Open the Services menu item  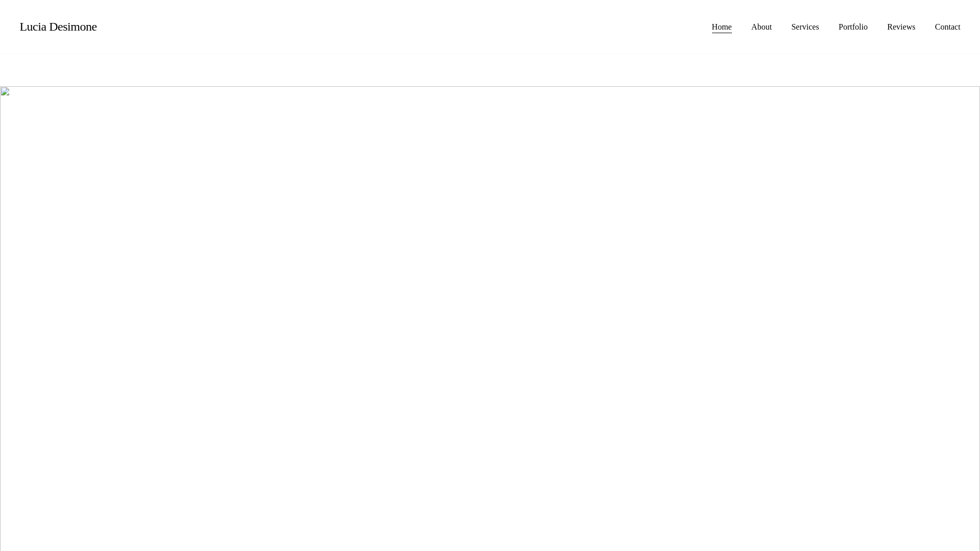[x=804, y=27]
